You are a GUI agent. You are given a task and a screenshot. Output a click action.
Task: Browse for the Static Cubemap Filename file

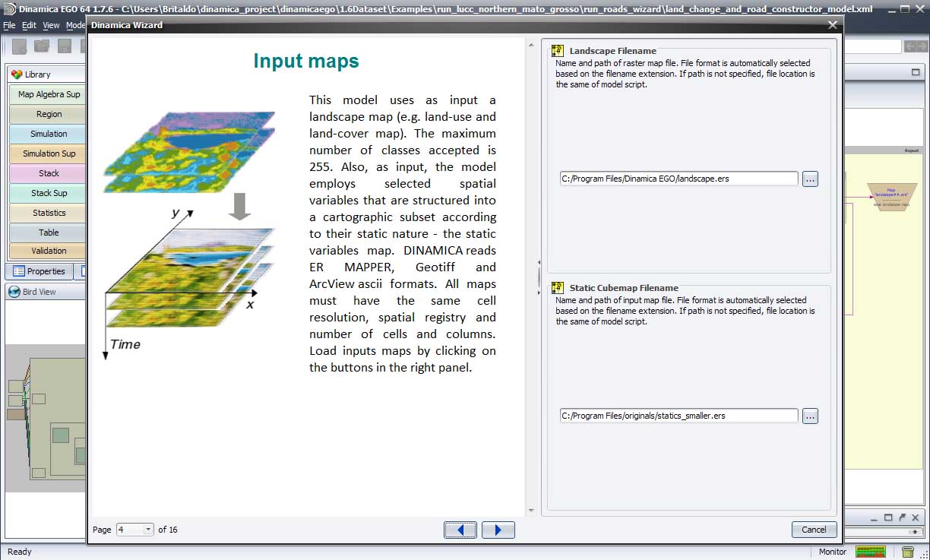[x=810, y=416]
